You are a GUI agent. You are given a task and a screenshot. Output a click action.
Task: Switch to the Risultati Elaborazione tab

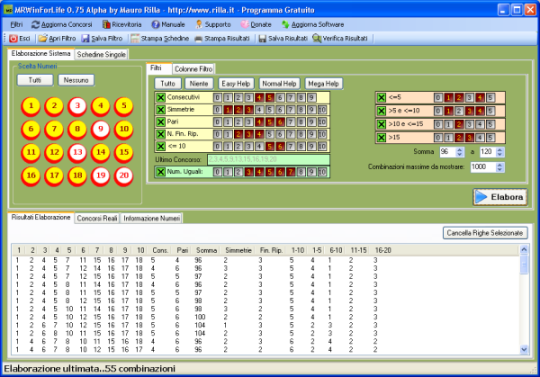click(41, 217)
